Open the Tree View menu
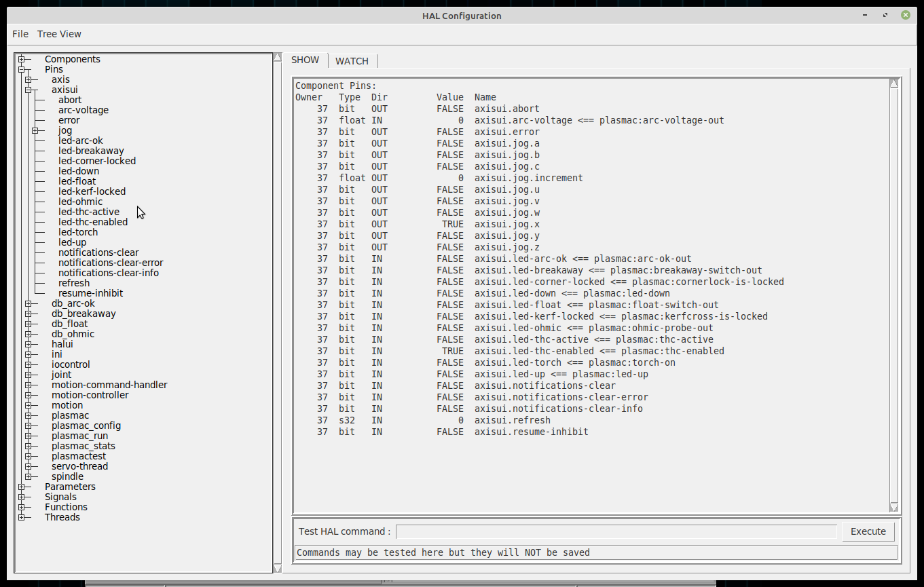The image size is (924, 587). 59,34
